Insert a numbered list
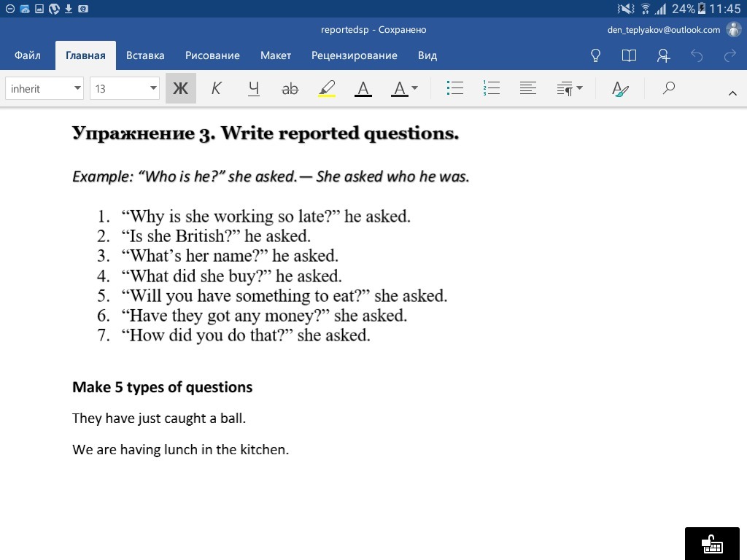747x560 pixels. tap(492, 89)
